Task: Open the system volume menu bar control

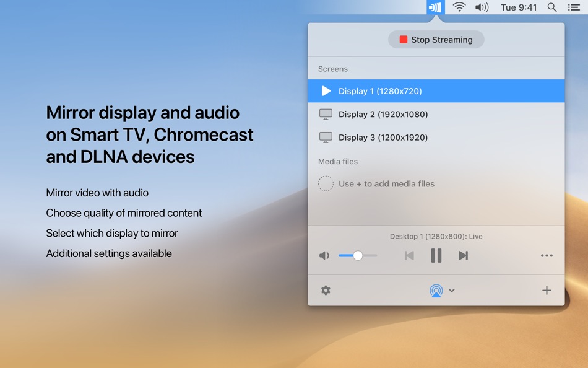Action: [x=482, y=7]
